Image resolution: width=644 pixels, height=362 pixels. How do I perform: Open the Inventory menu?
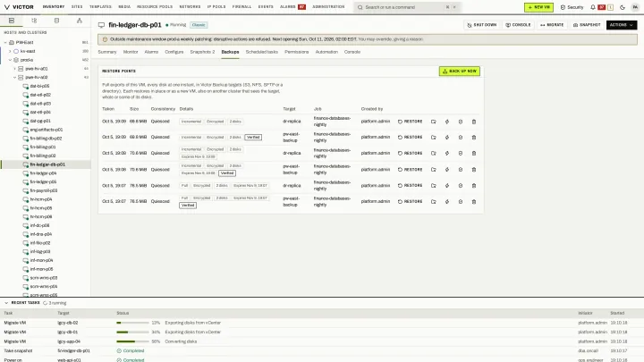pos(54,7)
